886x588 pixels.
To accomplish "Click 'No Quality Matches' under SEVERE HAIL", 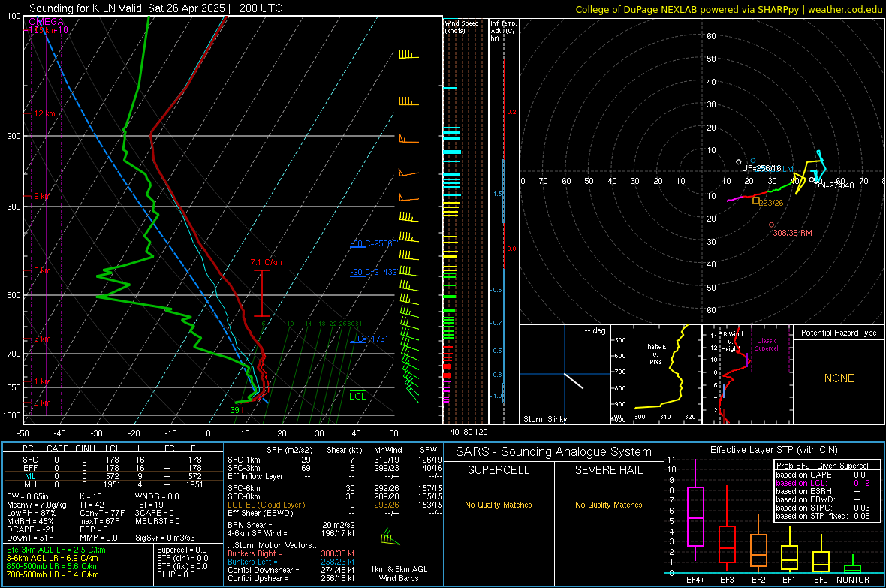I will click(x=608, y=505).
